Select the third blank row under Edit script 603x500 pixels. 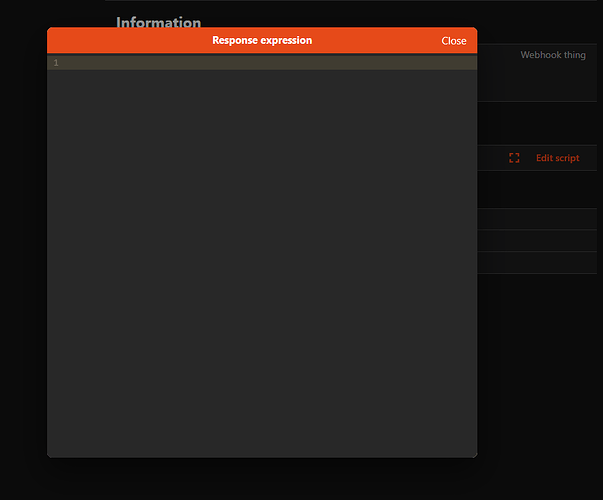click(x=537, y=263)
